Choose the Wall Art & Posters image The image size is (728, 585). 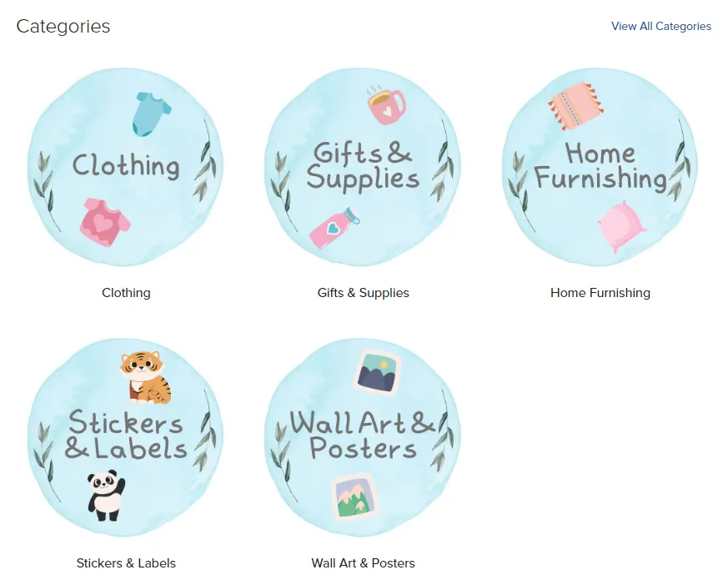point(363,437)
